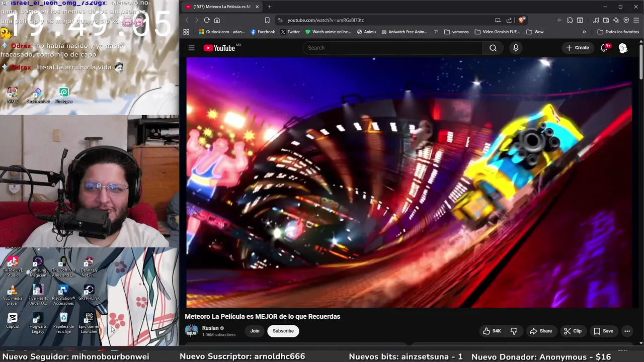Screen dimensions: 644x362
Task: Open Ruslan channel avatar
Action: 191,331
